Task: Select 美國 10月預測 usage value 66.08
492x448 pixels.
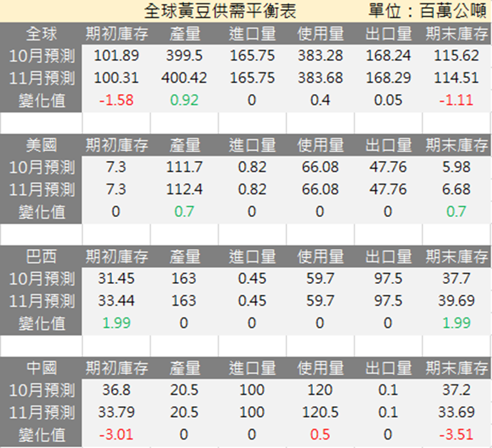Action: point(320,167)
